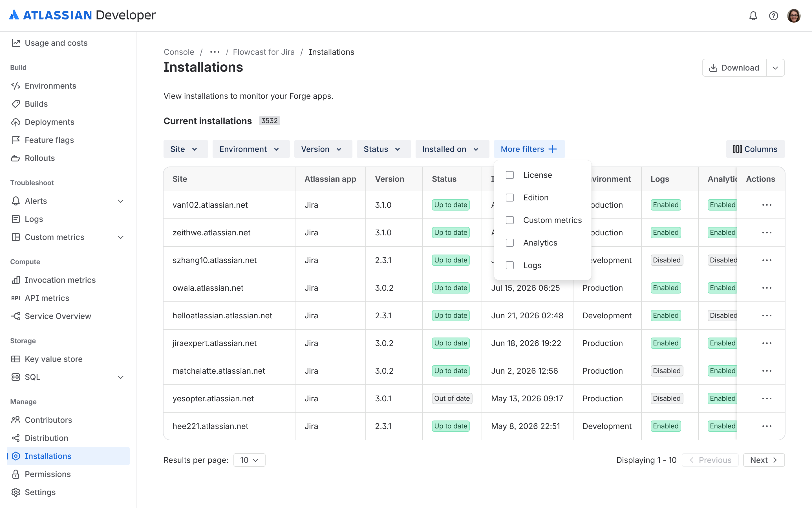Open Key value store page
812x508 pixels.
click(68, 359)
